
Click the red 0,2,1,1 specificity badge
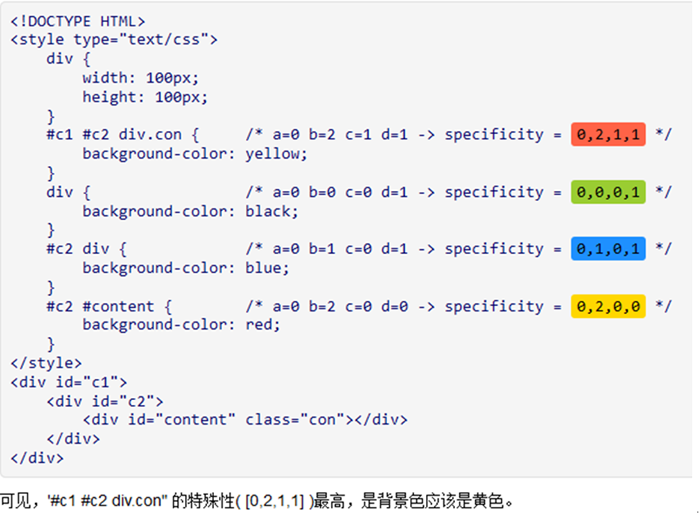608,134
